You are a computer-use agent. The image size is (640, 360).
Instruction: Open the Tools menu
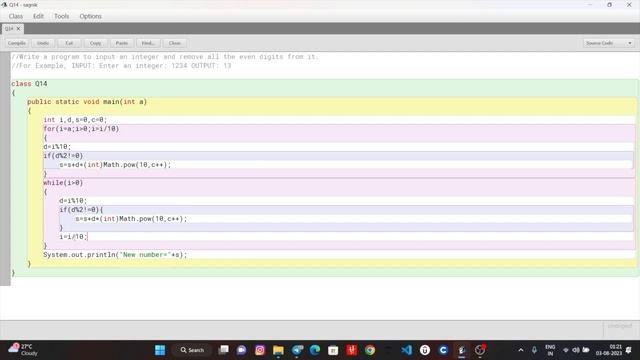(62, 16)
